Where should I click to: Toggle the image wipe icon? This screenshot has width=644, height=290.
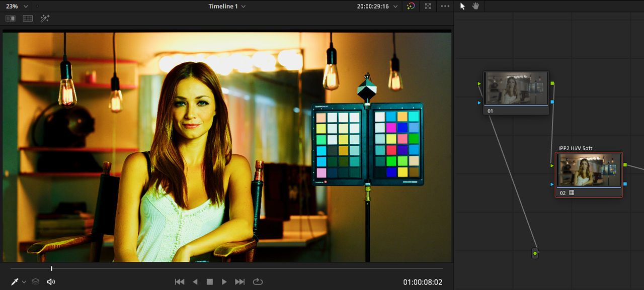(x=11, y=18)
